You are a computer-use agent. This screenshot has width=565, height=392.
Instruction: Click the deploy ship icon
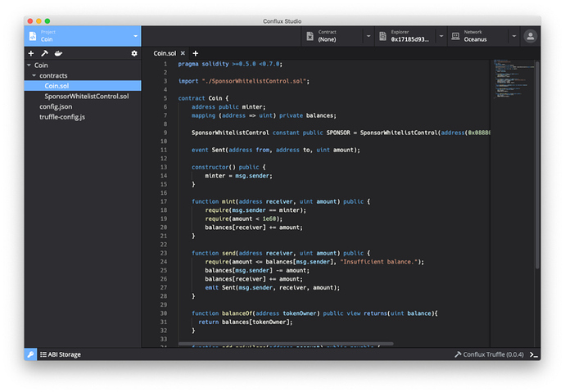tap(58, 53)
